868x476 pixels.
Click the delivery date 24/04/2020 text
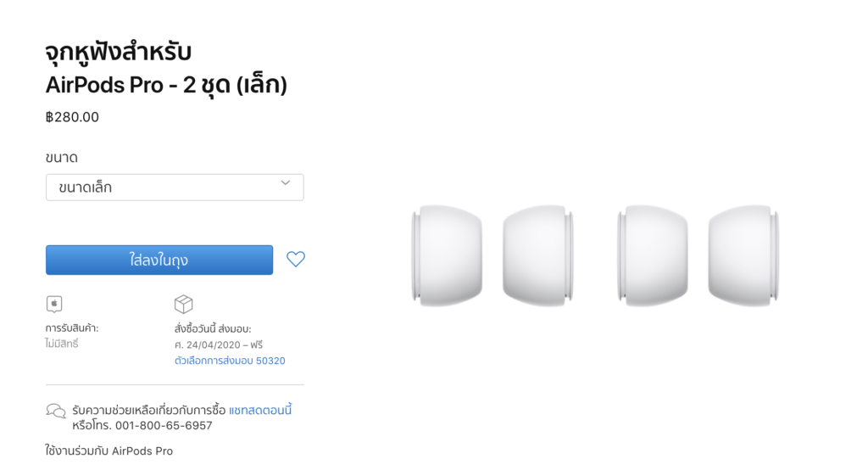[213, 344]
